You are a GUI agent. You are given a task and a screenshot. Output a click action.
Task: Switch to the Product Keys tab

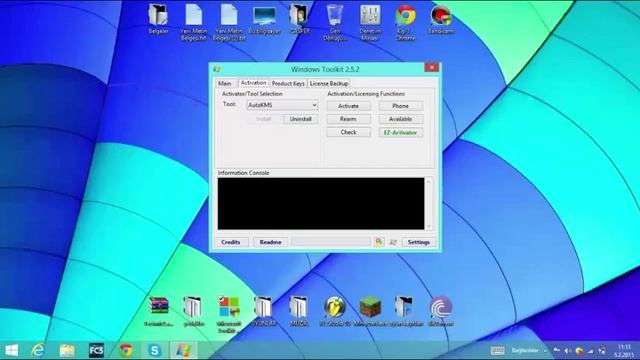tap(288, 83)
